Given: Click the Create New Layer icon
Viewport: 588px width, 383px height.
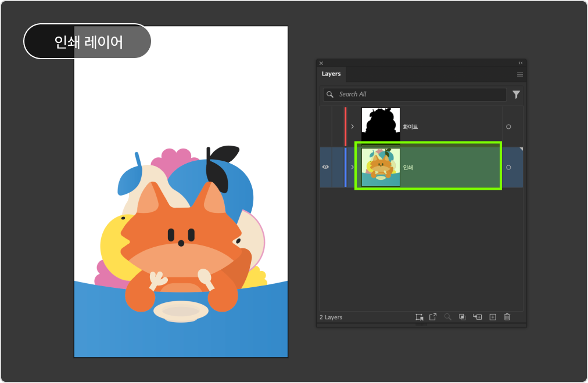Looking at the screenshot, I should (493, 317).
